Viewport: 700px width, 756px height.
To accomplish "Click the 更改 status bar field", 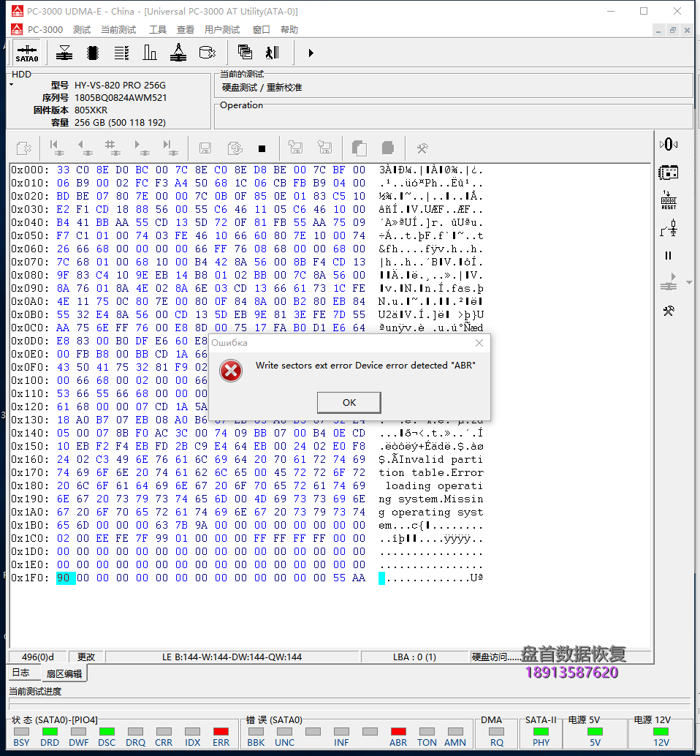I will (86, 657).
